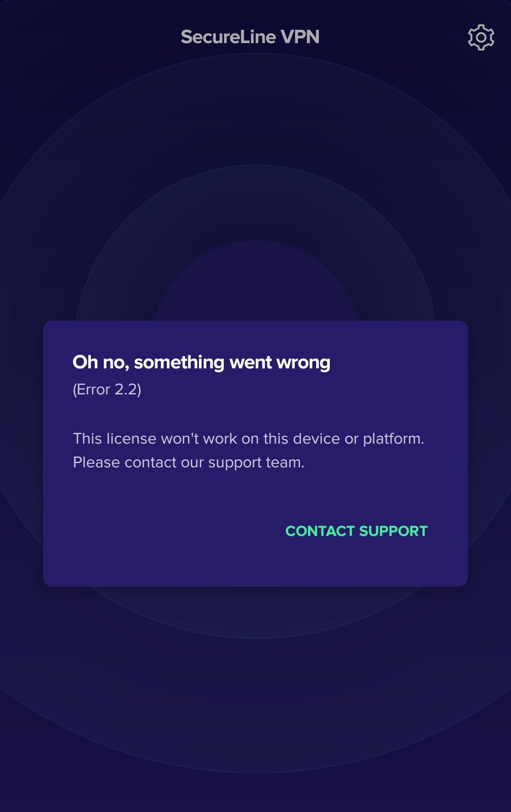Tap the 'This license won't work' message line
The image size is (511, 812).
coord(248,438)
